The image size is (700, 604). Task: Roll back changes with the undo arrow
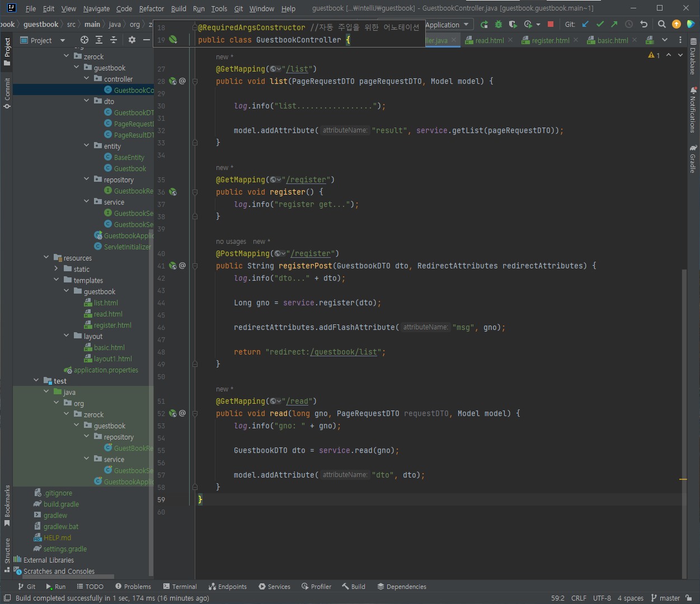click(x=644, y=24)
